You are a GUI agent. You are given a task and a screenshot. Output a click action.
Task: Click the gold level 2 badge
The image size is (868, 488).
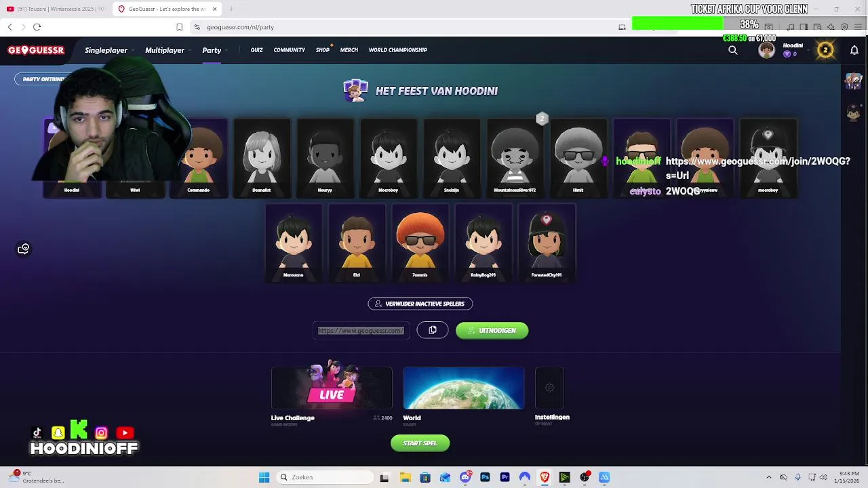pyautogui.click(x=825, y=50)
